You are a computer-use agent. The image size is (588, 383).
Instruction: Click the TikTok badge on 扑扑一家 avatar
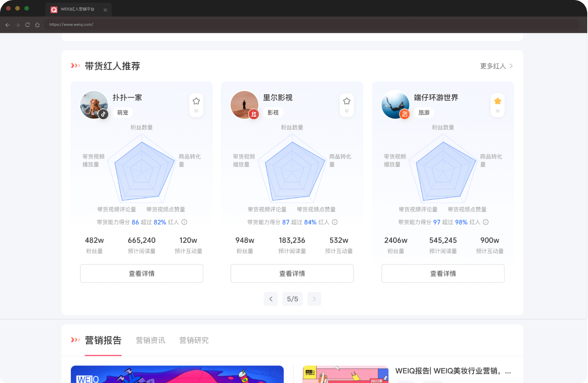tap(103, 114)
